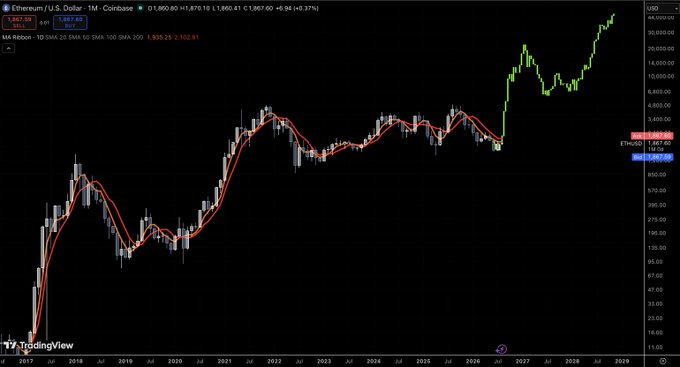Open chart settings gear at the bottom corner

pyautogui.click(x=663, y=361)
